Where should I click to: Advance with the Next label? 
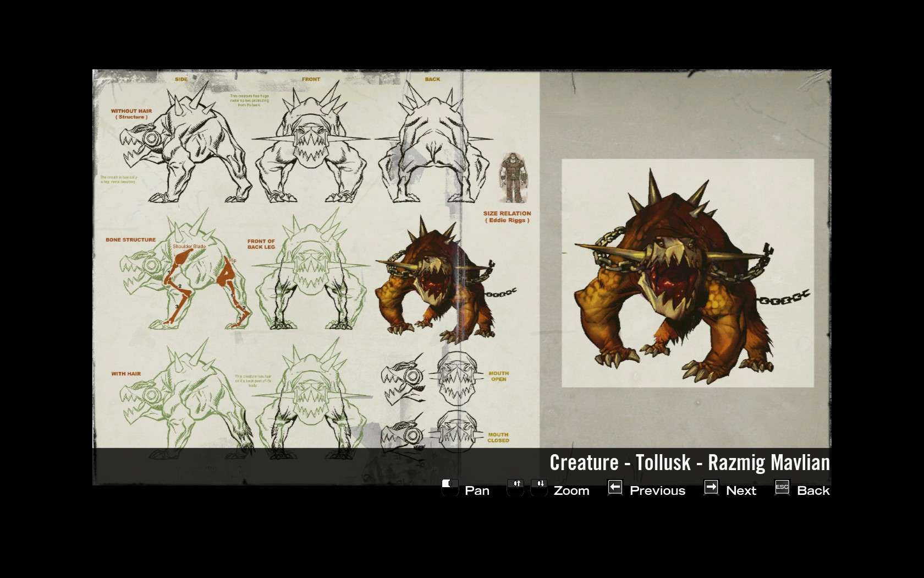click(741, 490)
